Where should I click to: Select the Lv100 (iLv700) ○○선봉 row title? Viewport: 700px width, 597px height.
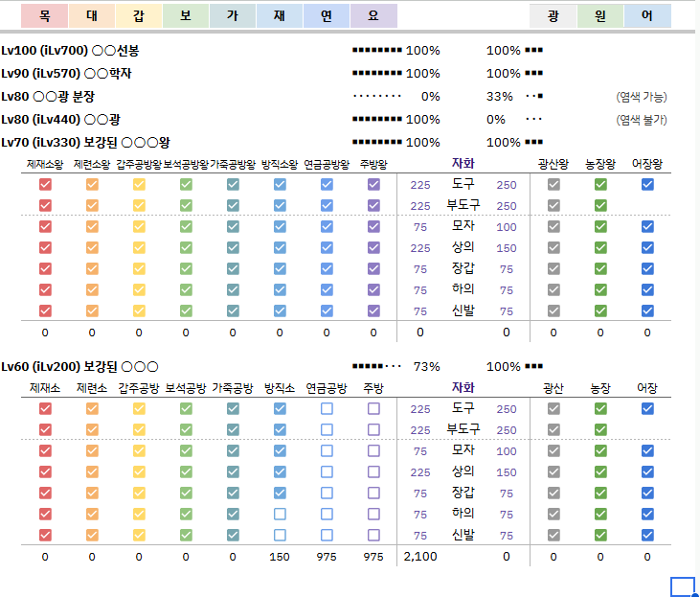click(70, 51)
